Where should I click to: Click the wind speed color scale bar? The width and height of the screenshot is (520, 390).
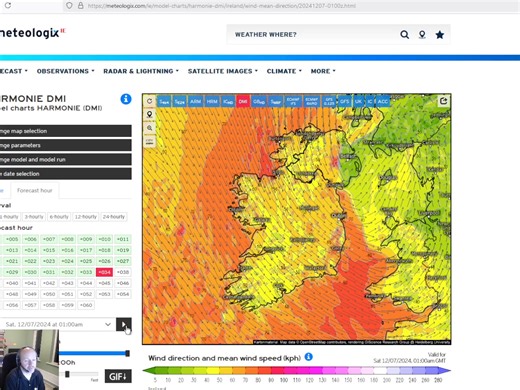(x=296, y=370)
